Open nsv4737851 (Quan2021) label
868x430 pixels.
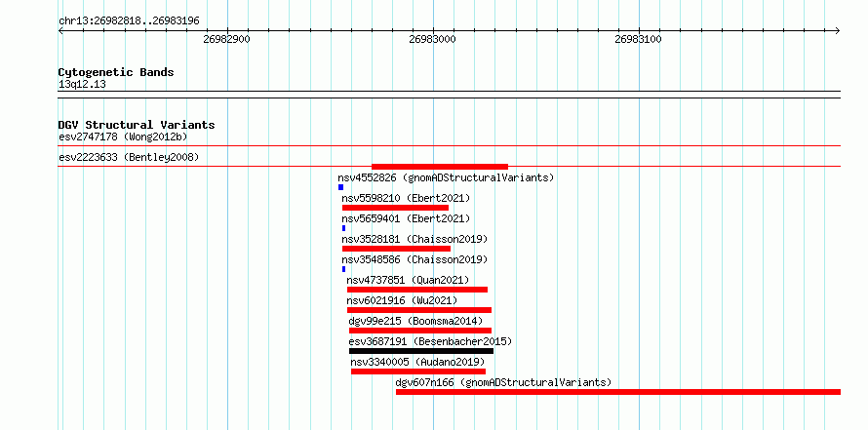click(x=408, y=280)
